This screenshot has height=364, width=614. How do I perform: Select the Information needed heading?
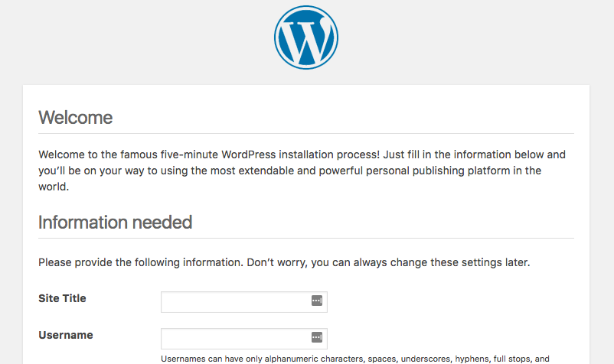[x=115, y=222]
